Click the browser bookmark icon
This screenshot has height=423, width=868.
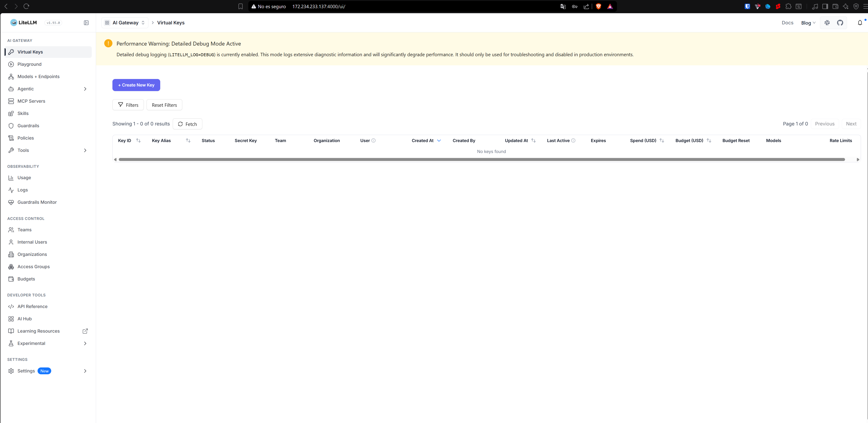241,6
